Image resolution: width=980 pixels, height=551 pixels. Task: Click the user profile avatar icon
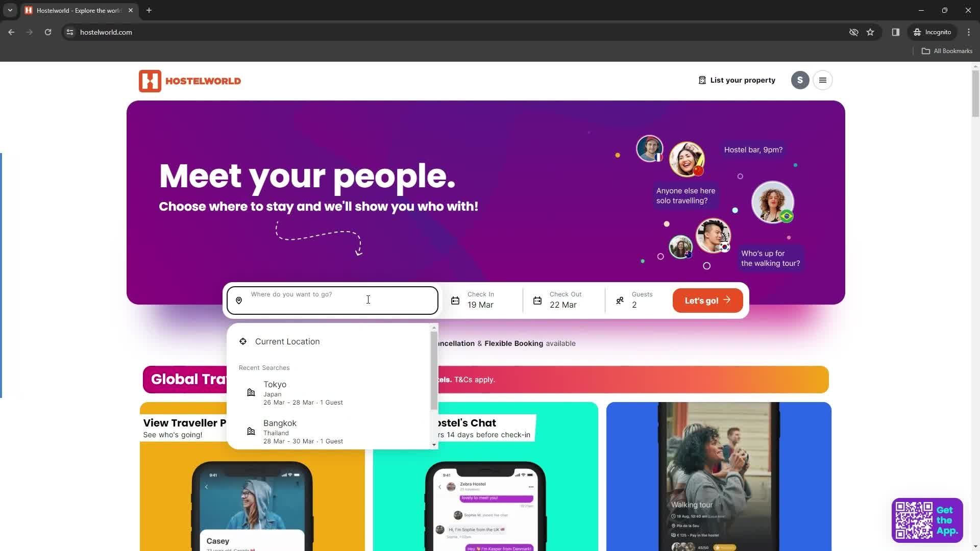800,80
